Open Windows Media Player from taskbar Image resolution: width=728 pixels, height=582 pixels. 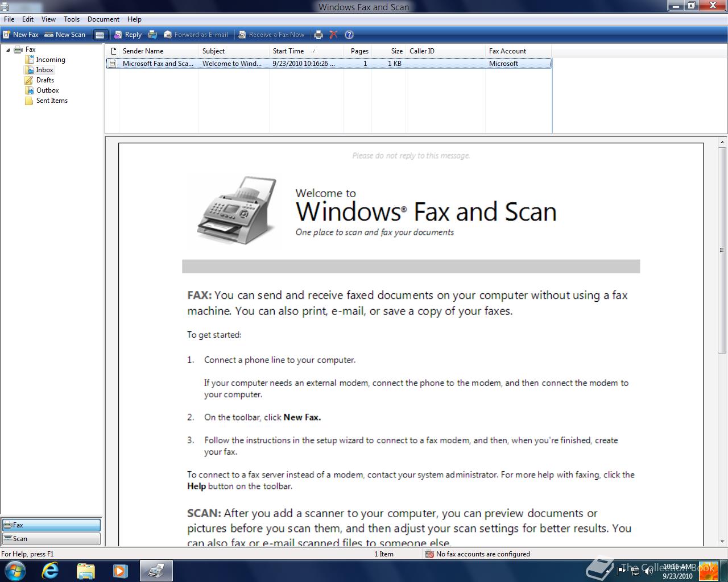point(120,571)
